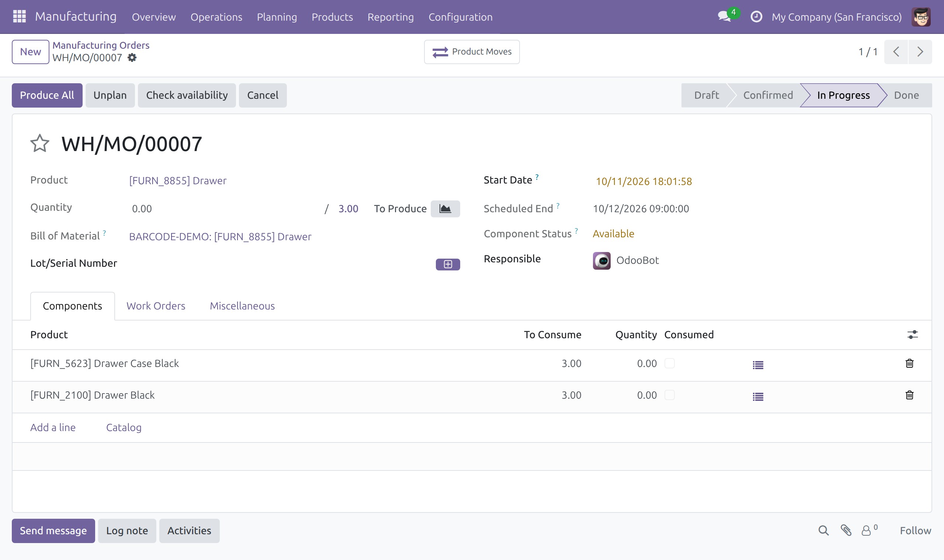This screenshot has width=944, height=560.
Task: Switch to the Miscellaneous tab
Action: 242,306
